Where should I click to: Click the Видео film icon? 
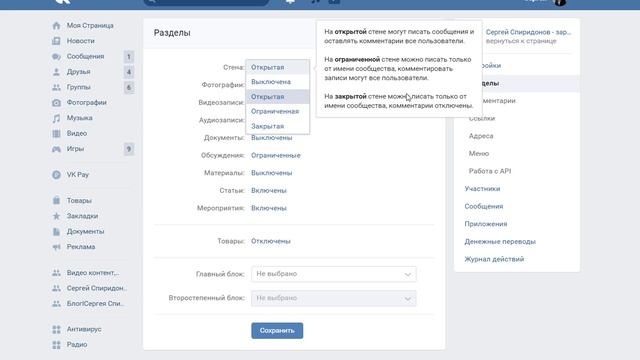click(x=56, y=133)
